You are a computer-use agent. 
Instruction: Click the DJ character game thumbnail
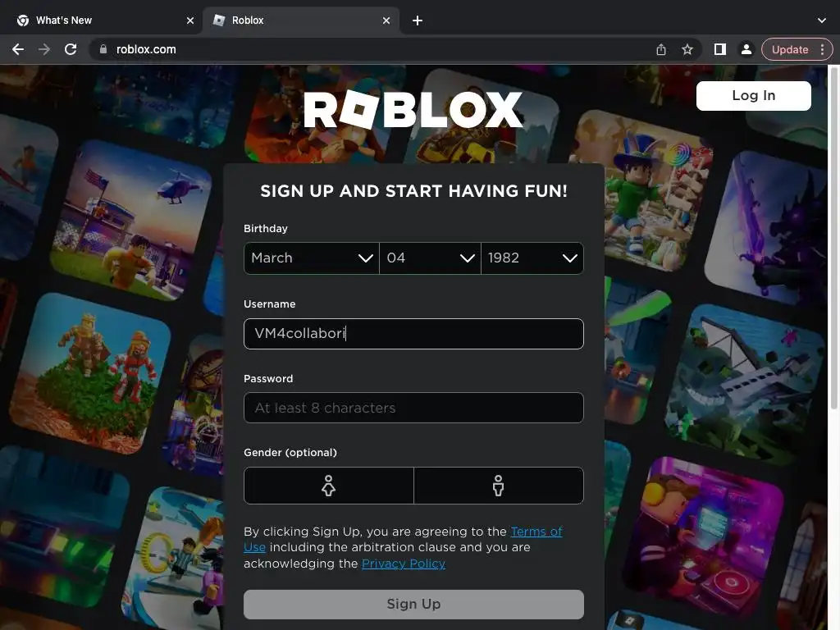click(x=703, y=538)
